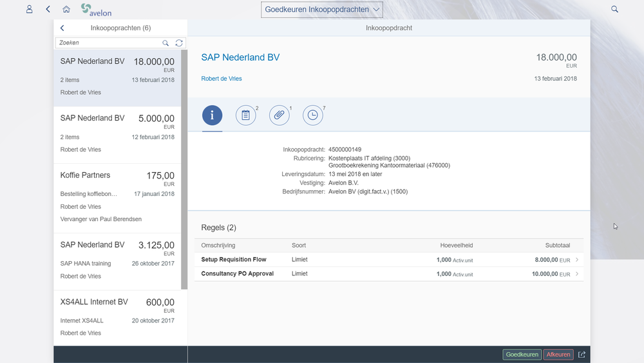644x363 pixels.
Task: Open the Robert de Vries link in header
Action: click(222, 79)
